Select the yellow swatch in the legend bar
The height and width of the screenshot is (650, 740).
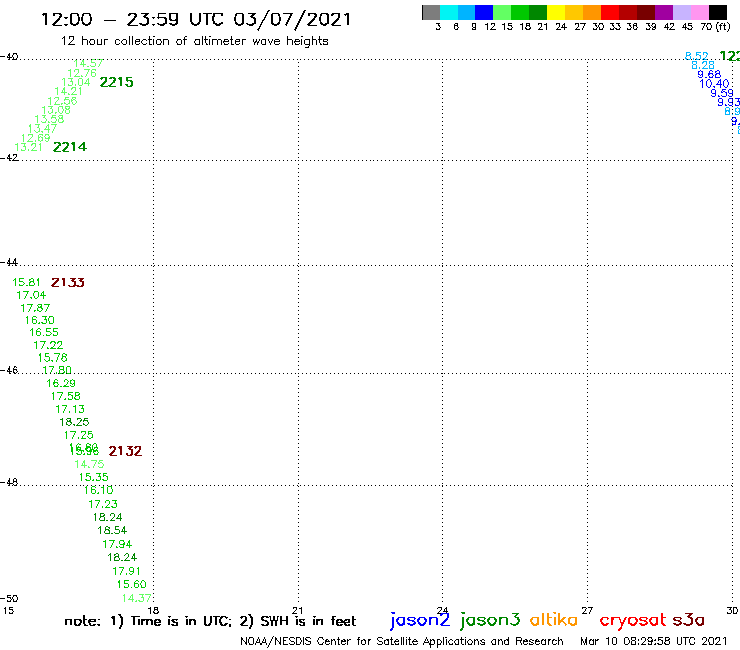click(x=556, y=12)
